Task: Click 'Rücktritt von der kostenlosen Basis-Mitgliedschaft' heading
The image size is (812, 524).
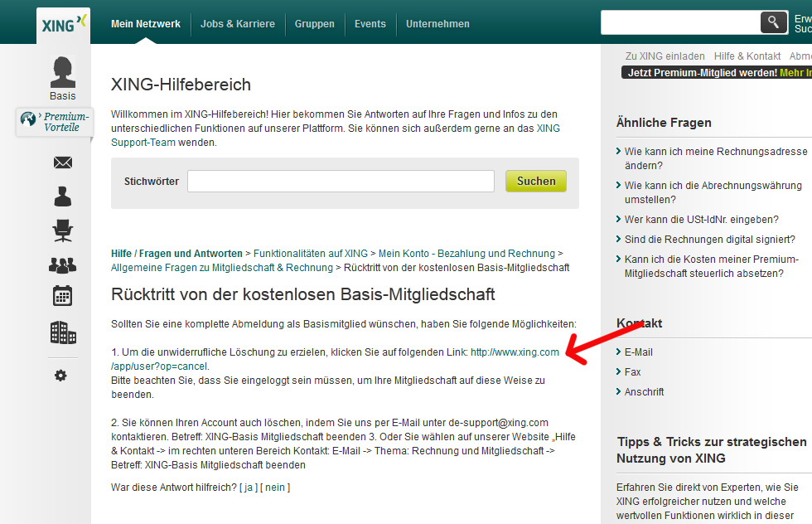Action: pos(303,294)
